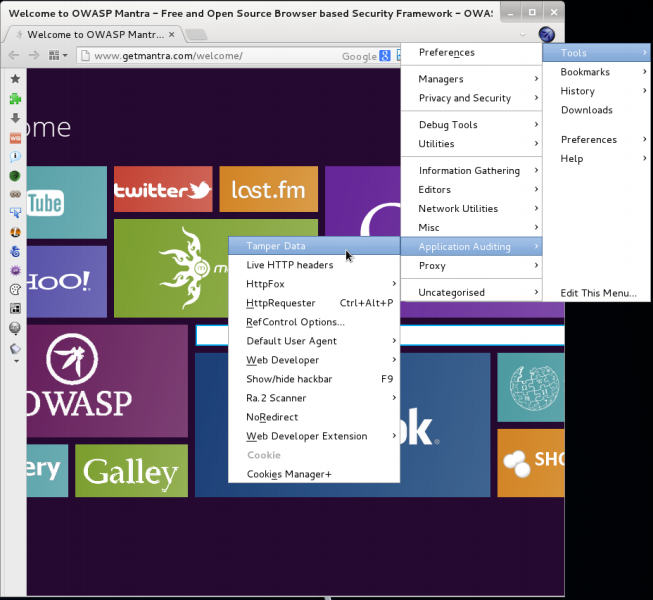Viewport: 653px width, 600px height.
Task: Click the Mantra globe menu button
Action: [x=547, y=34]
